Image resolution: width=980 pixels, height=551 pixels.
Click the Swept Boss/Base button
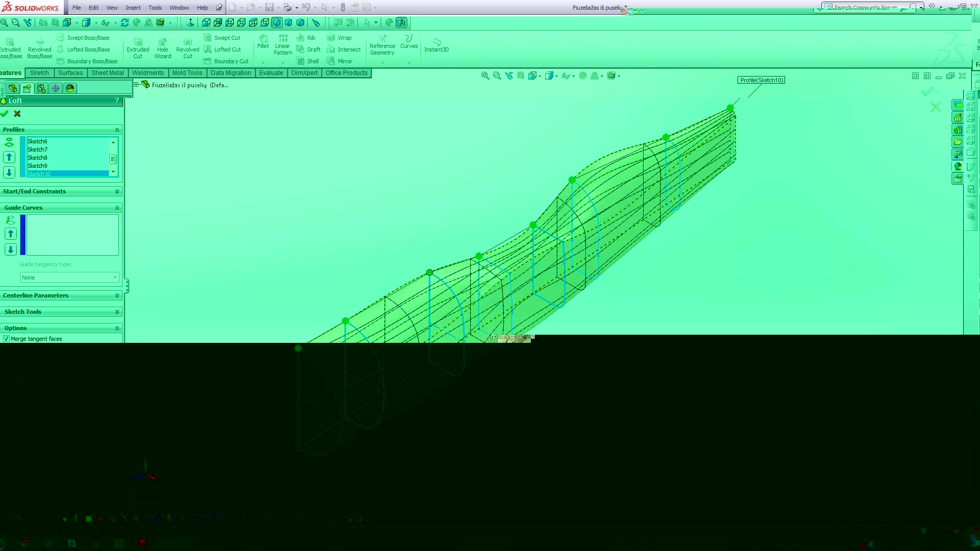83,38
